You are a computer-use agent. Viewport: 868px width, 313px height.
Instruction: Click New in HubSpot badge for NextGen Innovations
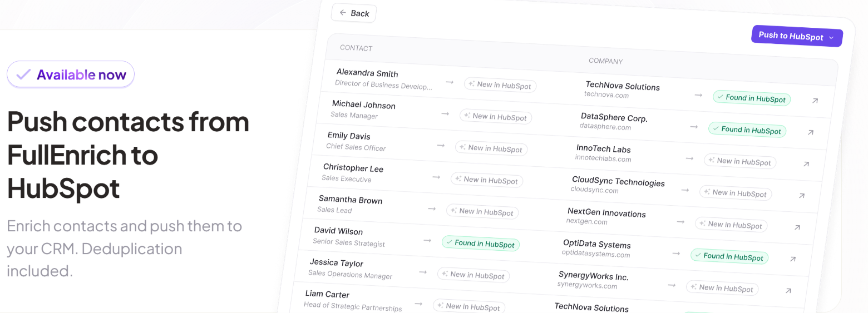(x=731, y=225)
